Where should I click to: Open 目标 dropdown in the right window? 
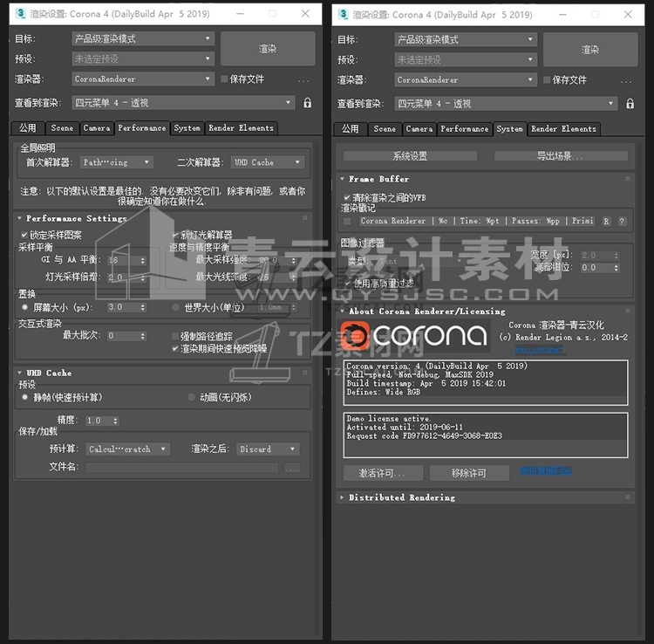pyautogui.click(x=466, y=39)
